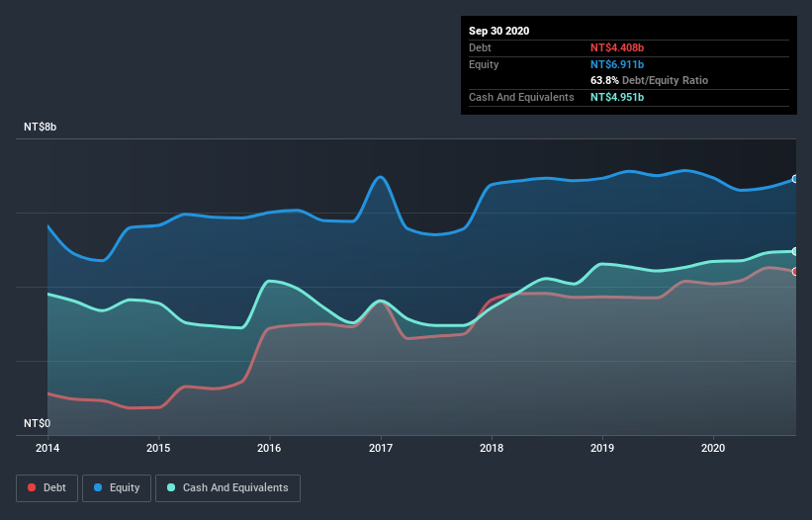Click the NT$0 y-axis label
This screenshot has width=812, height=520.
coord(38,423)
